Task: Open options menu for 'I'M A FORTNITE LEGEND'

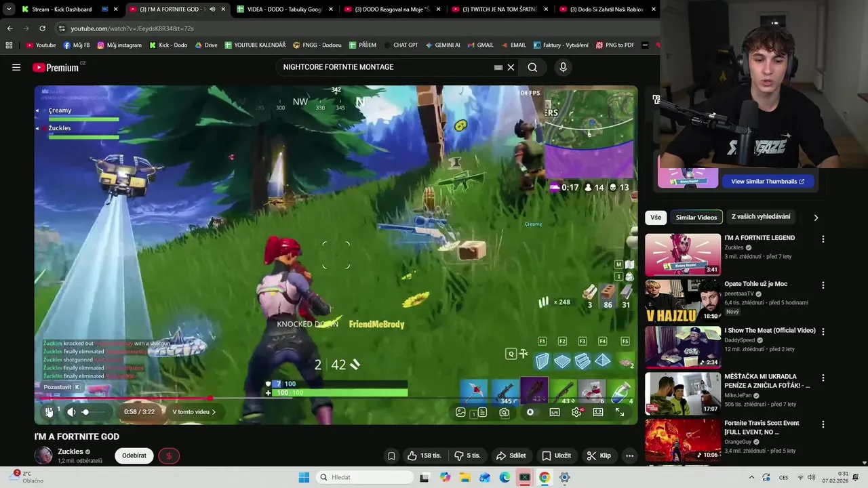Action: pos(823,239)
